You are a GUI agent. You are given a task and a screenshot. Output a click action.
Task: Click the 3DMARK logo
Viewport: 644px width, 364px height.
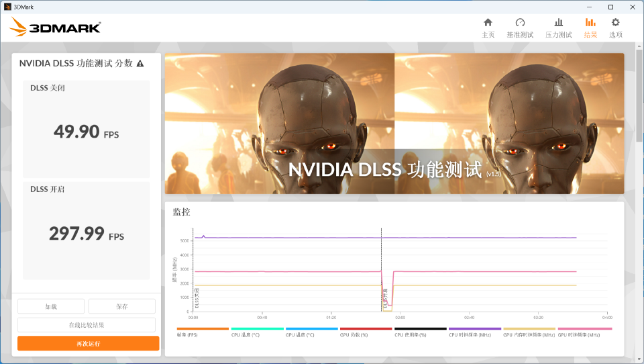coord(55,27)
